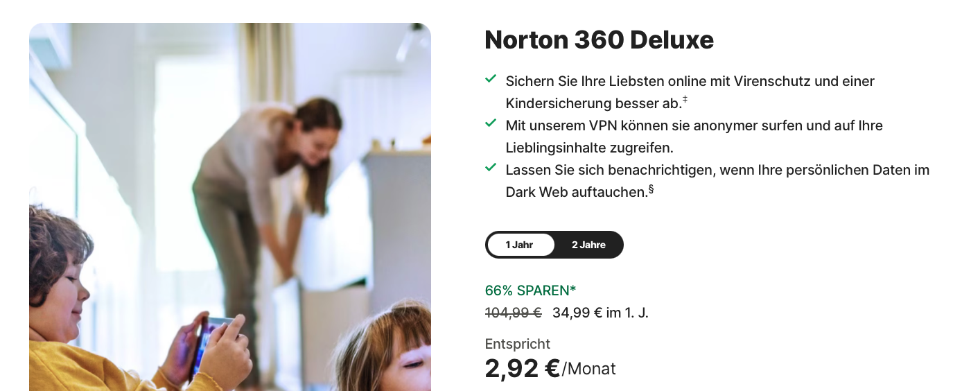This screenshot has height=391, width=980.
Task: Click the /Monat text next to the price
Action: [x=589, y=369]
